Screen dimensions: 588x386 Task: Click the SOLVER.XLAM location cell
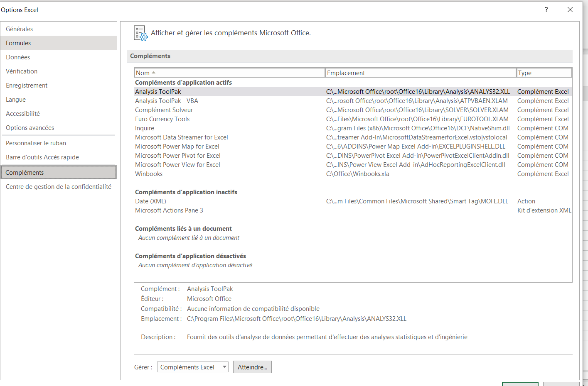[417, 110]
